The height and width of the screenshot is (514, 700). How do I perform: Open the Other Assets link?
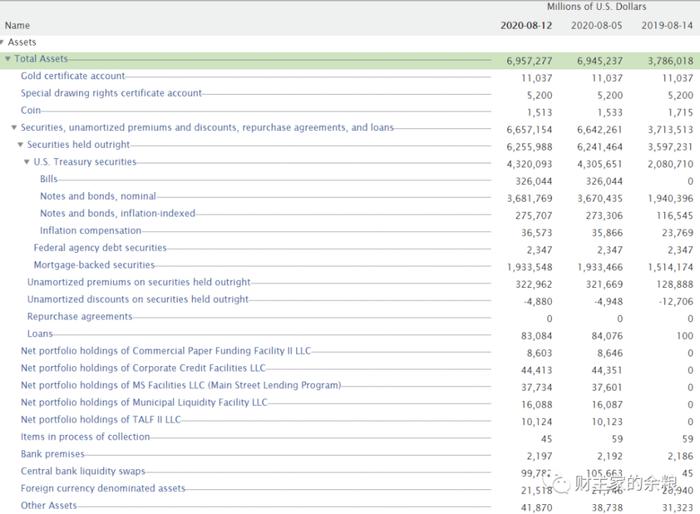click(x=49, y=506)
